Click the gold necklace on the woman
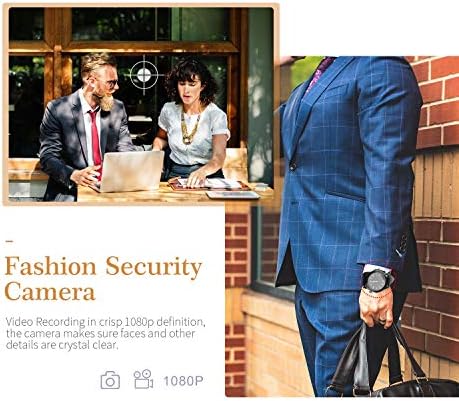This screenshot has height=401, width=459. click(x=190, y=126)
